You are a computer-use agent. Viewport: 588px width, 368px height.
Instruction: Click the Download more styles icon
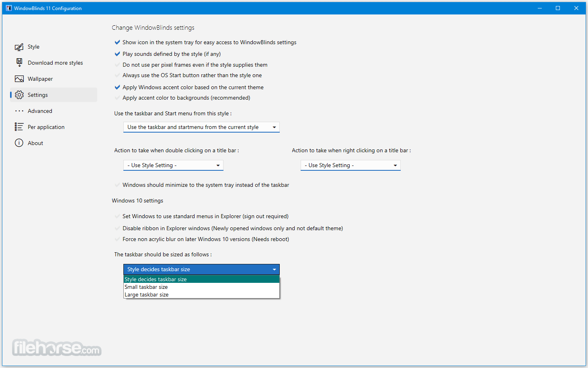coord(19,63)
